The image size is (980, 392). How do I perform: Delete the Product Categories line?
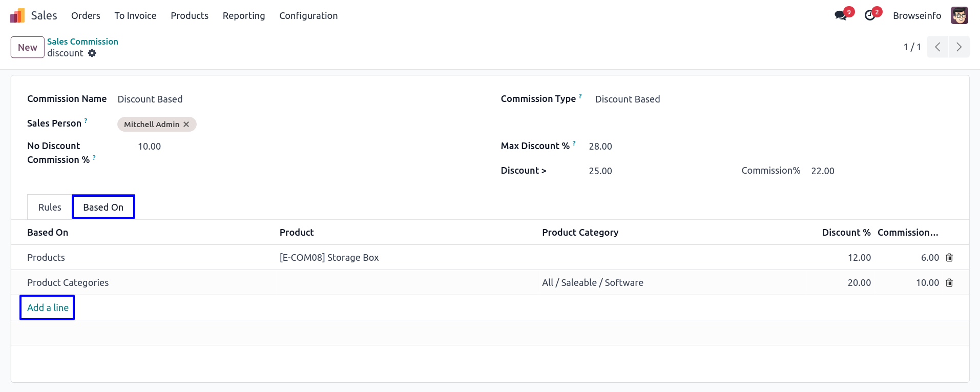(x=949, y=283)
